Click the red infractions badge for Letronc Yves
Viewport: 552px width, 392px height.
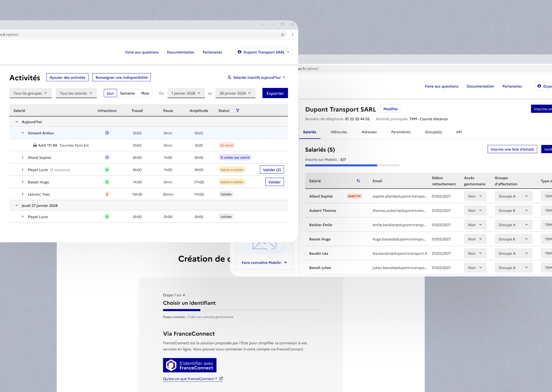coord(107,194)
